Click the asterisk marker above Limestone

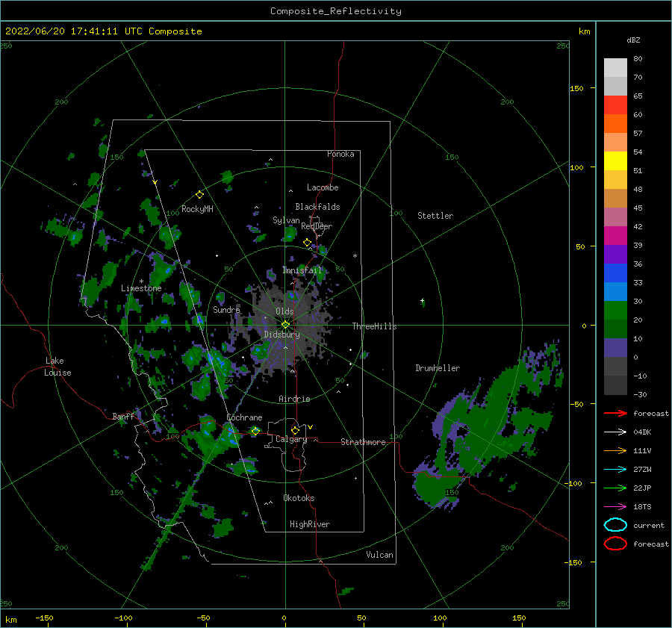point(141,282)
